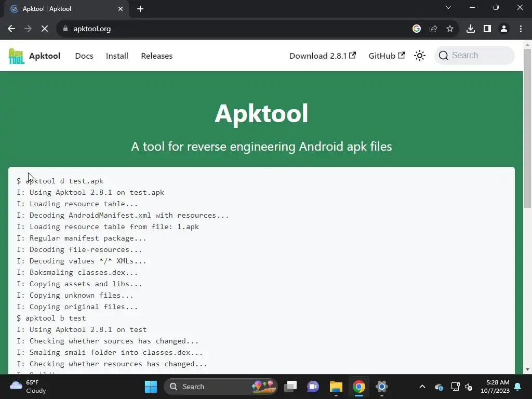Click the browser forward arrow
This screenshot has width=532, height=399.
(x=28, y=29)
